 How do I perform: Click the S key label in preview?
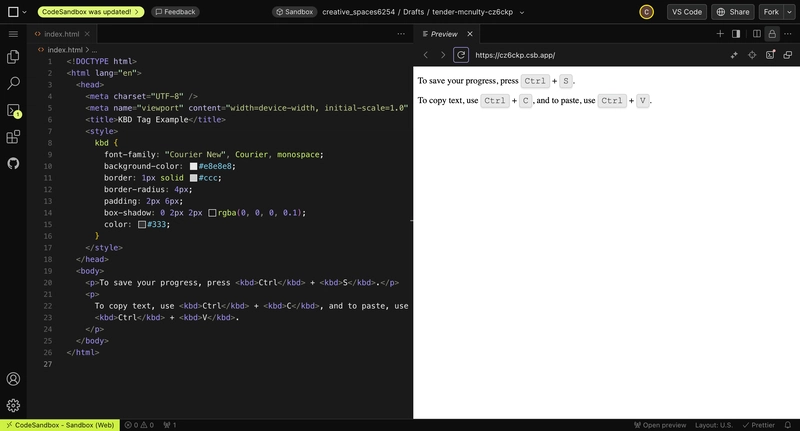(565, 81)
